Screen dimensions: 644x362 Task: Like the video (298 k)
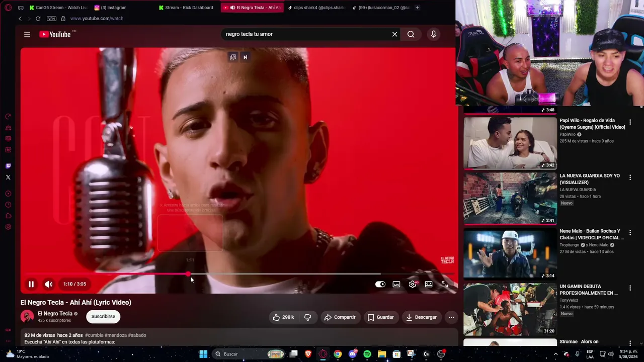pos(283,317)
